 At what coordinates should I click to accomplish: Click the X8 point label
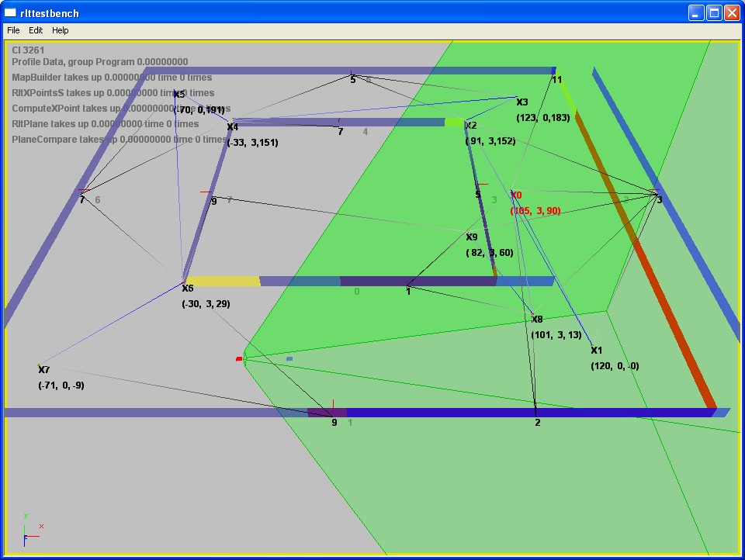click(x=537, y=319)
